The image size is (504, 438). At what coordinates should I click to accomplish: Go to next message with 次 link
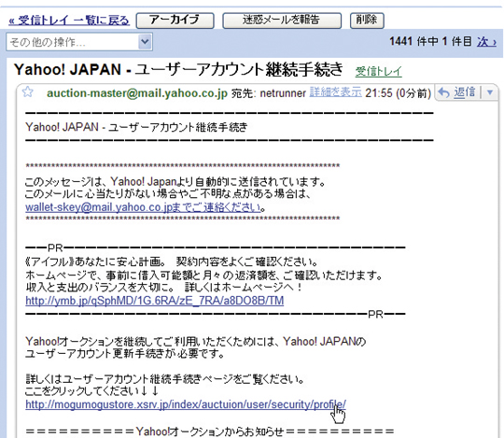click(x=486, y=42)
